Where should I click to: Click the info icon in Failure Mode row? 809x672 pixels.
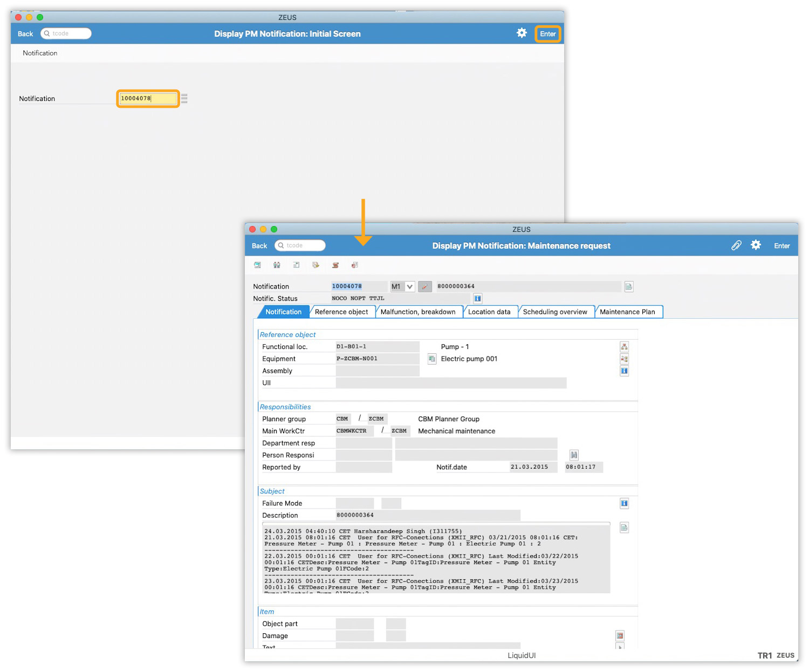[624, 503]
